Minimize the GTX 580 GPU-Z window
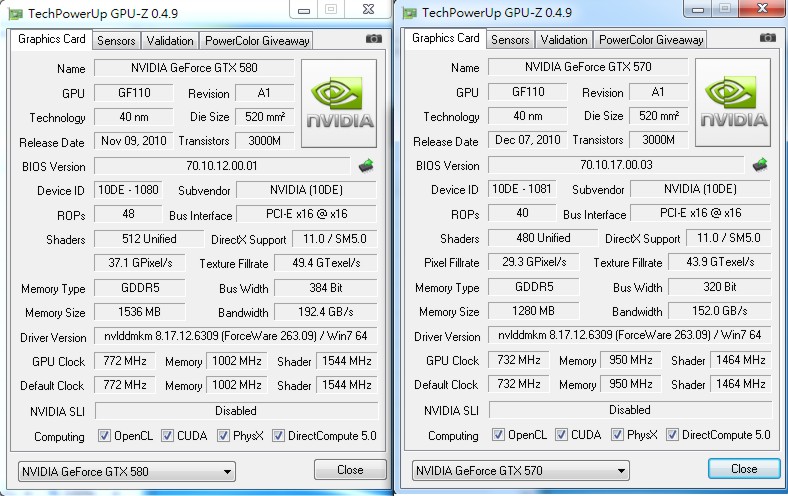 pyautogui.click(x=304, y=9)
